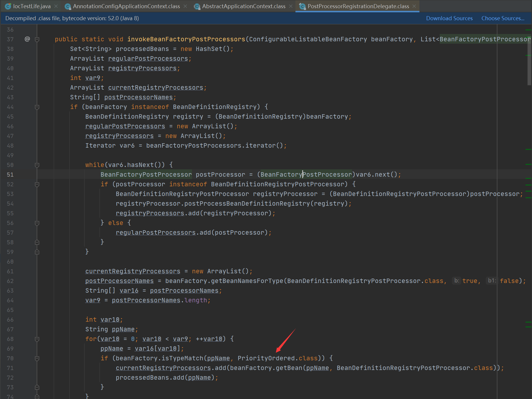Click the Choose Sources... link
The height and width of the screenshot is (399, 532).
(503, 18)
